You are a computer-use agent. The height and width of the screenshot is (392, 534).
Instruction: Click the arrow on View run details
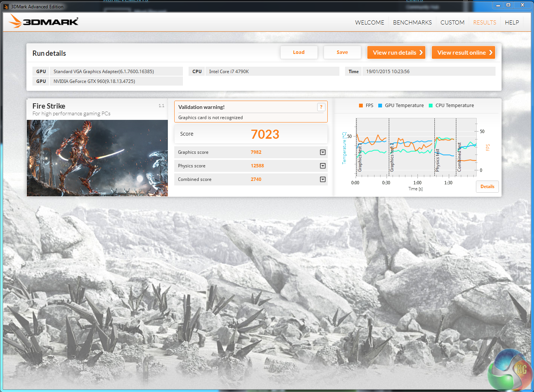click(x=421, y=53)
